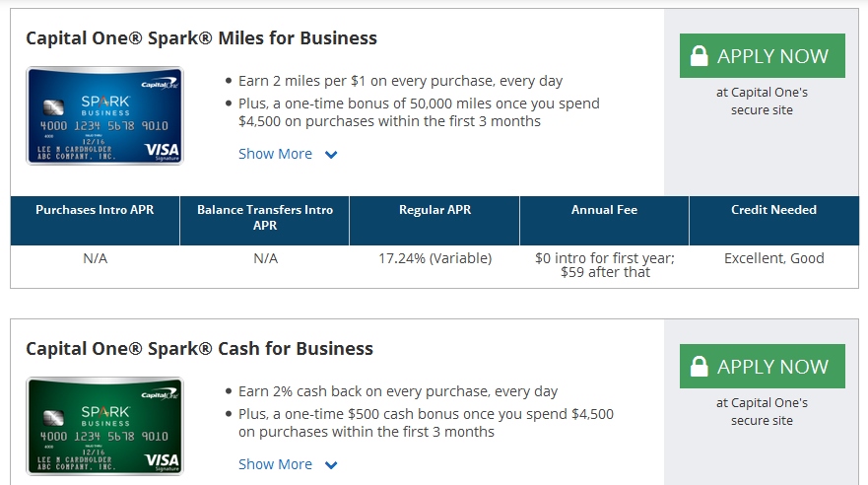Open Show More details for Spark Cash

[x=275, y=464]
